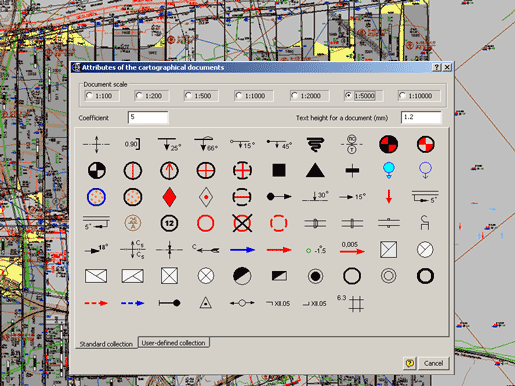The width and height of the screenshot is (515, 386).
Task: Select the black tornado funnel symbol
Action: pyautogui.click(x=315, y=144)
